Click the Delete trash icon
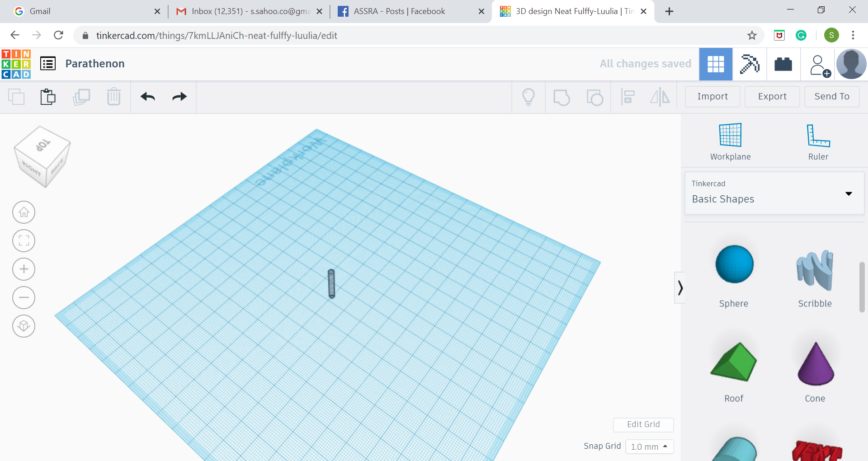The height and width of the screenshot is (461, 868). pyautogui.click(x=114, y=97)
